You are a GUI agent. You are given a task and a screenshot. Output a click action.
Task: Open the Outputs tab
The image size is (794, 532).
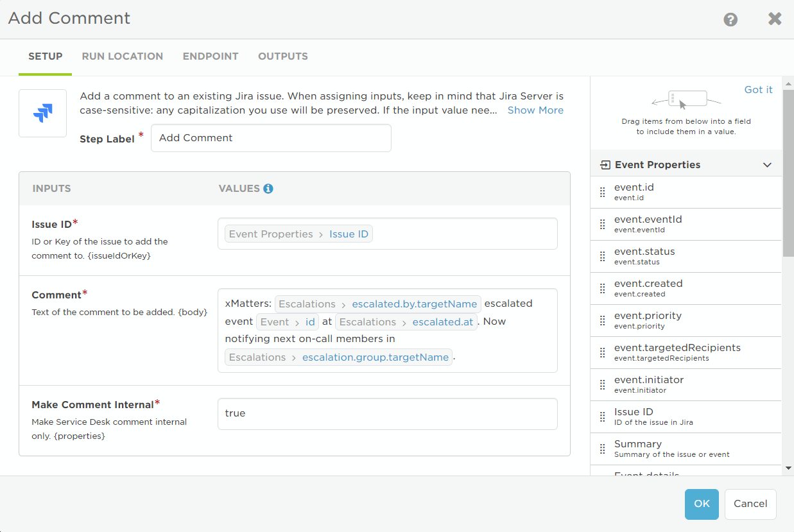[283, 56]
